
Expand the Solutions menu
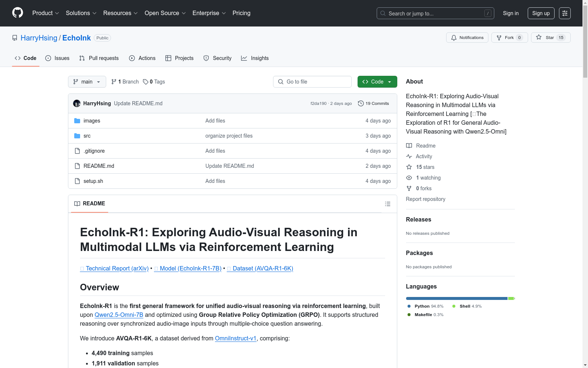tap(81, 13)
